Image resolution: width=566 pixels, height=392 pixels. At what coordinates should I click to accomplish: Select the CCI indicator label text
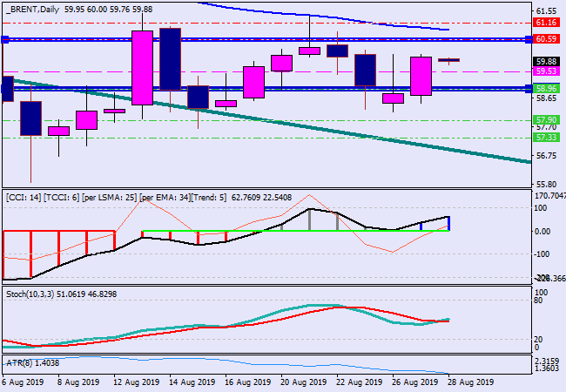115,198
